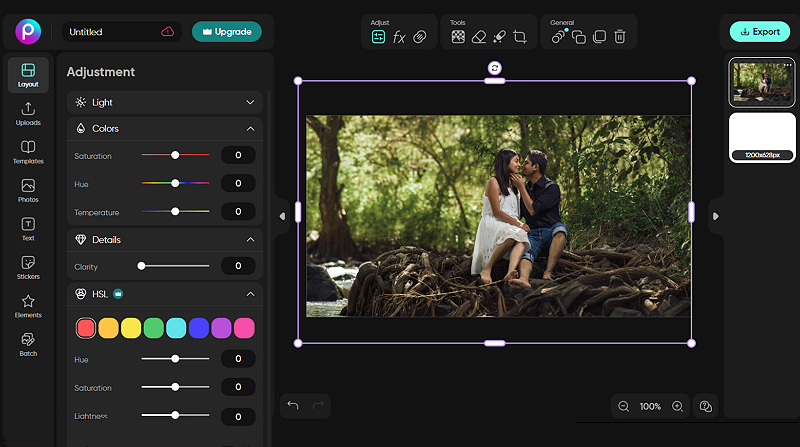Duplicate the selected layer
The image size is (800, 447).
599,37
